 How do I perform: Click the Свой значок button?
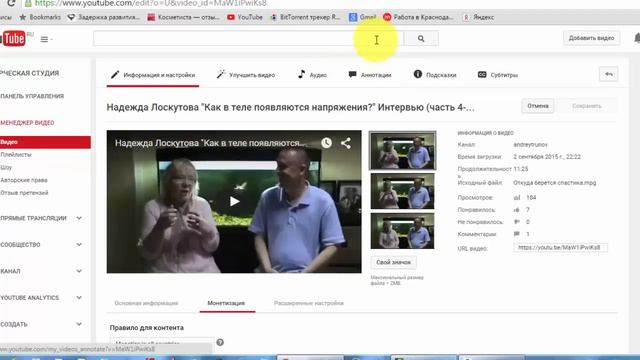click(393, 262)
